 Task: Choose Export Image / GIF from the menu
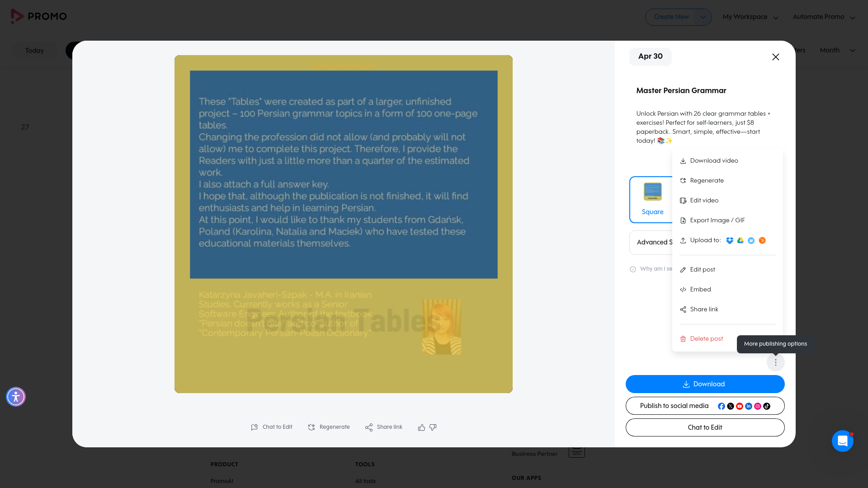717,221
